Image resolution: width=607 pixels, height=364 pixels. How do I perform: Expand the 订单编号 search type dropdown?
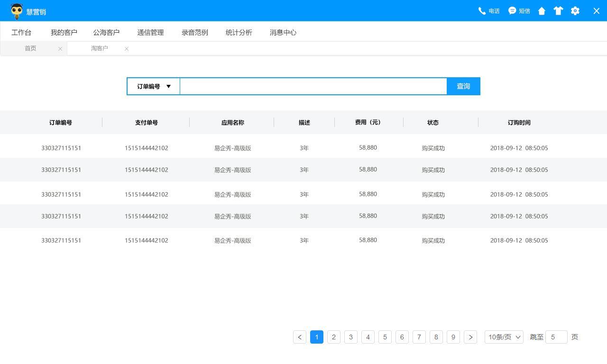click(154, 86)
